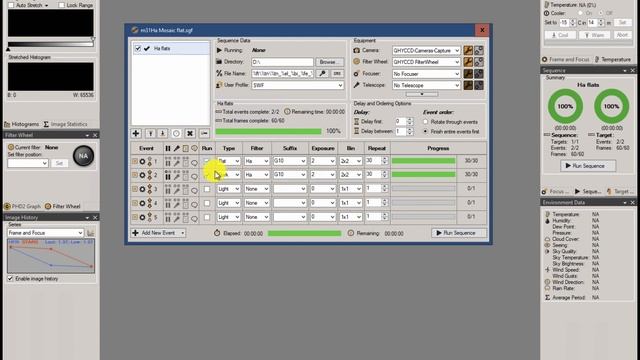
Task: Move the target up in the list
Action: point(151,133)
